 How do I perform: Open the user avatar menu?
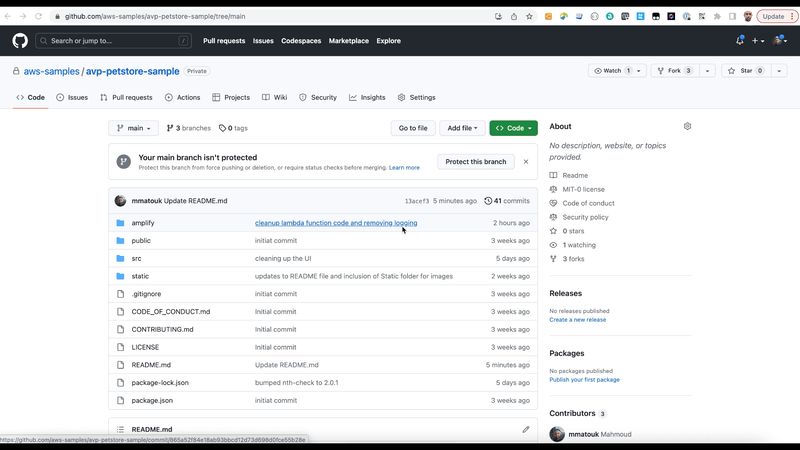(x=780, y=41)
